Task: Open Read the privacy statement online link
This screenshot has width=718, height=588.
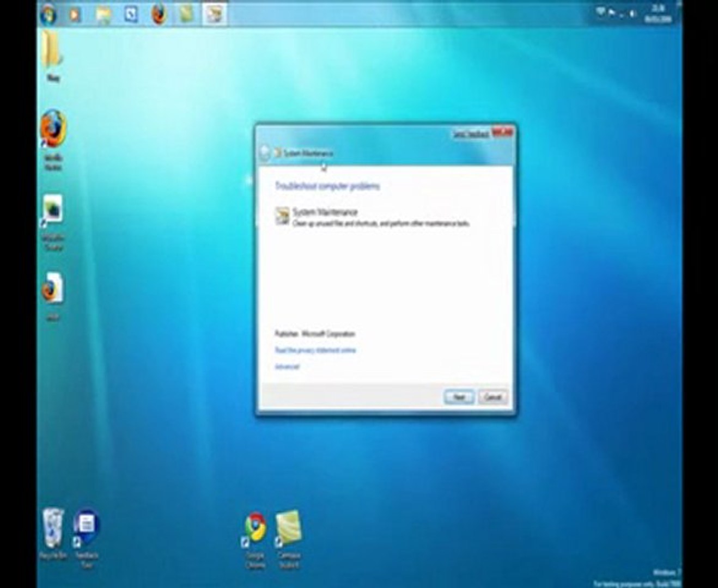Action: 315,350
